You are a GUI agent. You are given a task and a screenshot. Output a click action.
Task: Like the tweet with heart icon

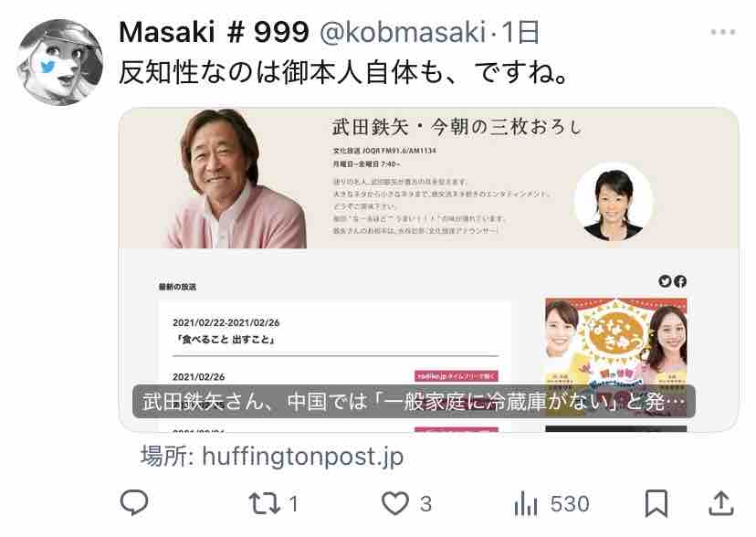[x=394, y=503]
